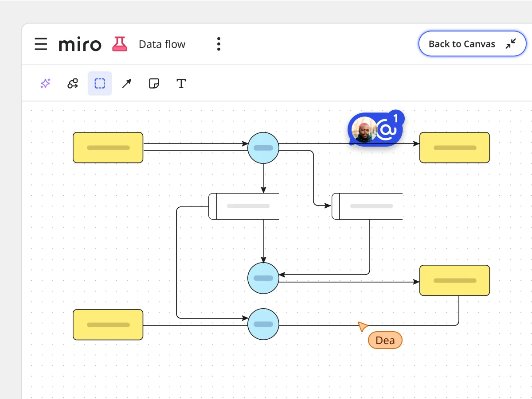532x399 pixels.
Task: Choose the sticky note tool
Action: click(x=154, y=83)
